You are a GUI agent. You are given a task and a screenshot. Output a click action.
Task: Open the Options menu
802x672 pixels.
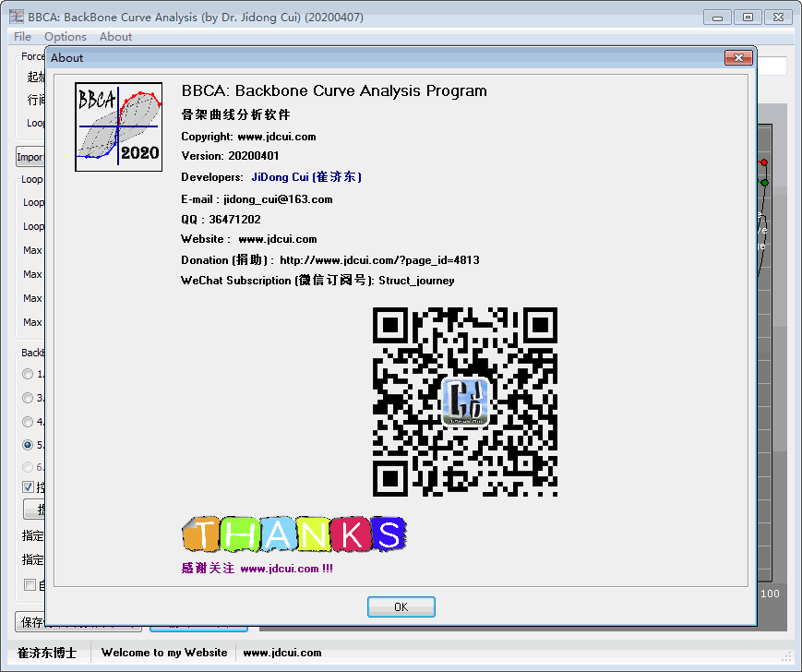click(x=65, y=37)
